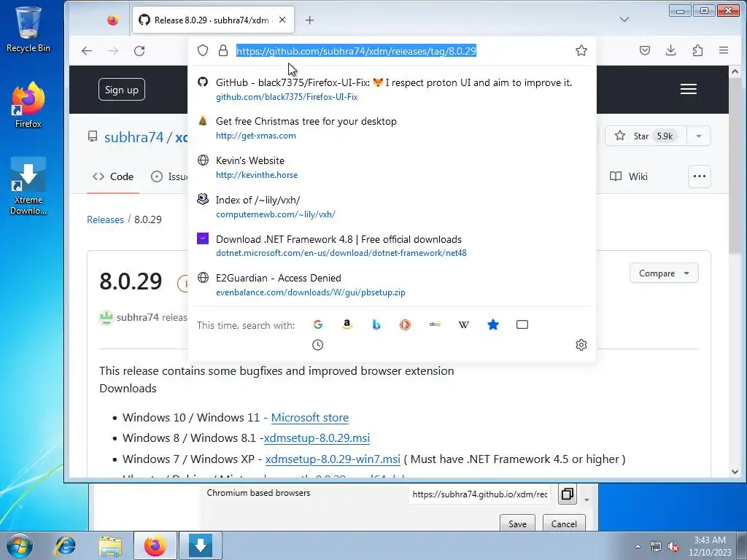The image size is (747, 560).
Task: Star the subhra74 repository
Action: pos(646,136)
